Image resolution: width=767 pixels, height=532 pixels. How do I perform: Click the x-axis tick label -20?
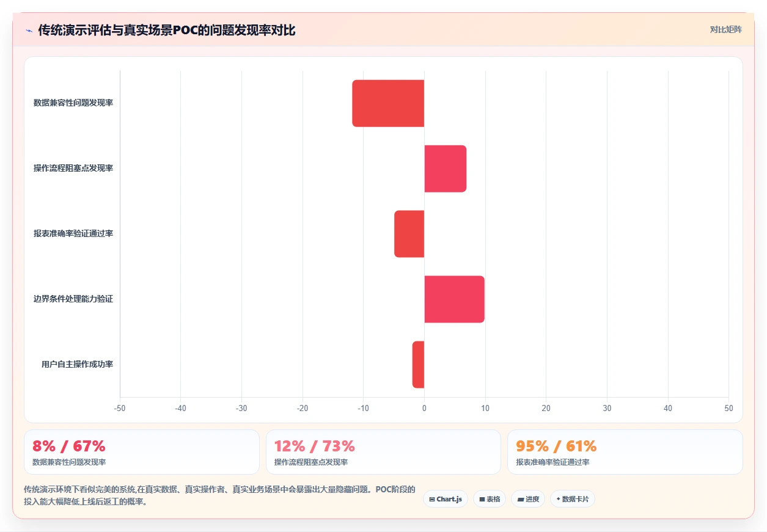coord(303,408)
